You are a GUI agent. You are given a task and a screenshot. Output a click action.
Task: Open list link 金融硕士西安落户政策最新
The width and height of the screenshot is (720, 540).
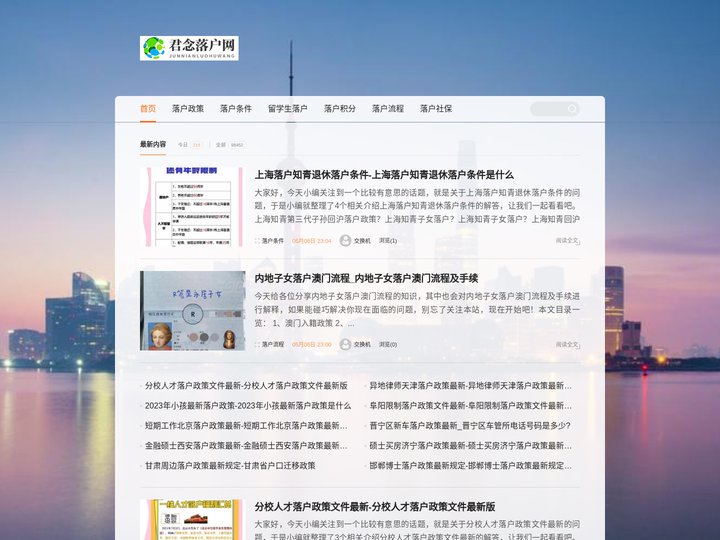point(246,445)
